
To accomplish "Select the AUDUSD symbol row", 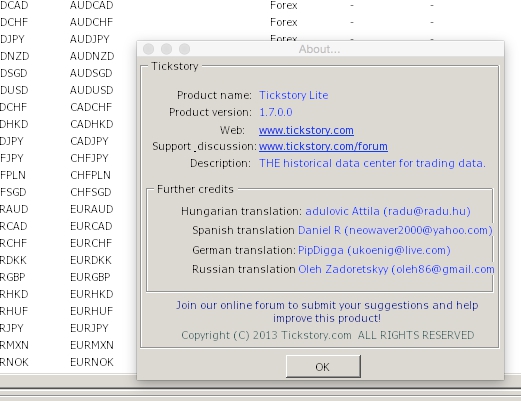I will 92,90.
